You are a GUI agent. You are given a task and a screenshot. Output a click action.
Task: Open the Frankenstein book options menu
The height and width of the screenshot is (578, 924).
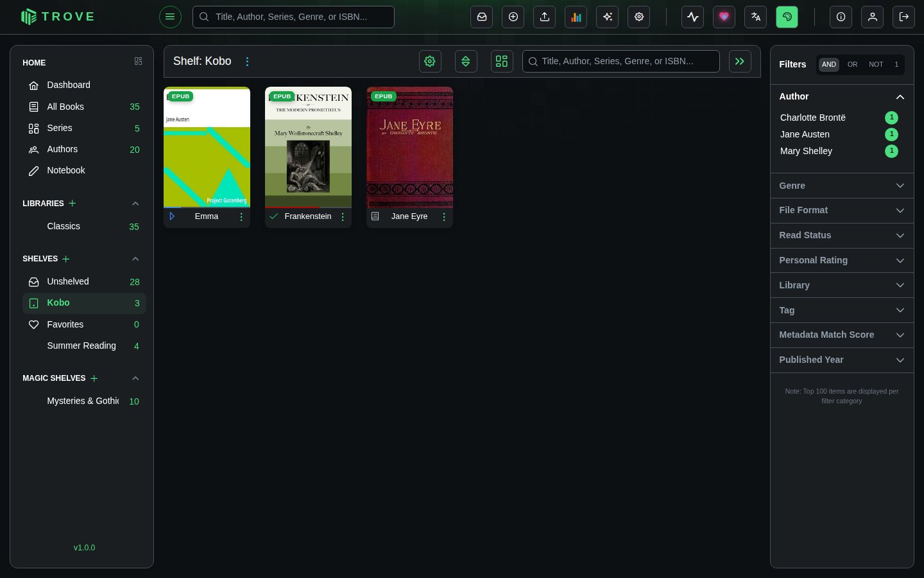pos(343,217)
